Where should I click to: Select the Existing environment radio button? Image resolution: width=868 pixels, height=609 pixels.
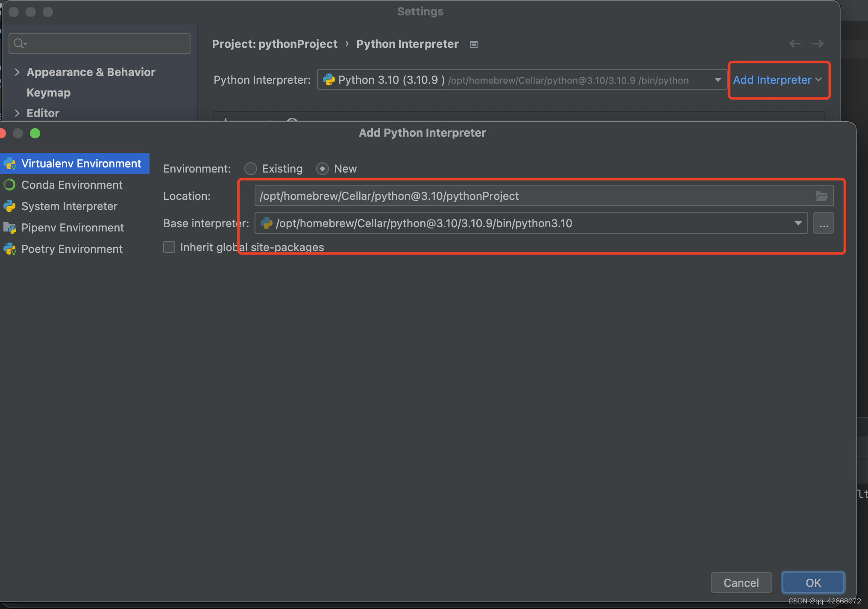click(x=251, y=169)
